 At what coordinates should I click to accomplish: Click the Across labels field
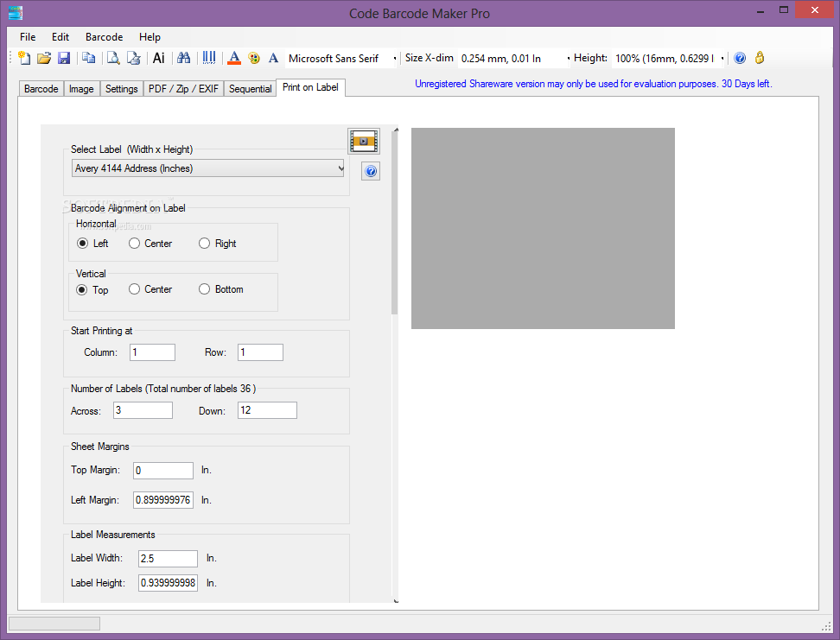click(x=143, y=410)
